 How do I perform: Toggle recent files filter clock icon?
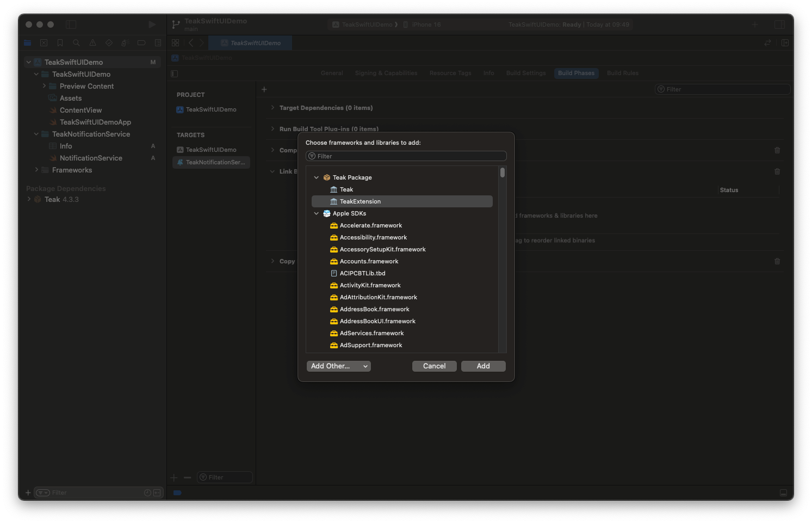[x=147, y=493]
